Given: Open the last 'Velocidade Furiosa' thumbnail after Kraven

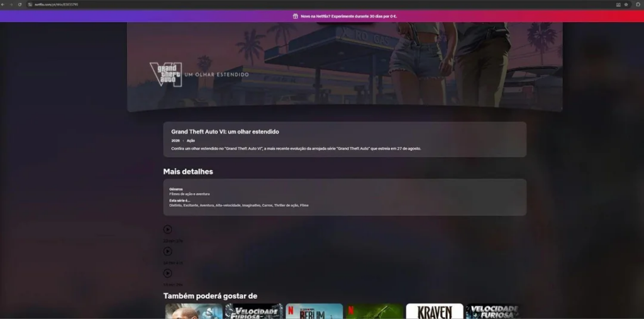Looking at the screenshot, I should point(493,311).
